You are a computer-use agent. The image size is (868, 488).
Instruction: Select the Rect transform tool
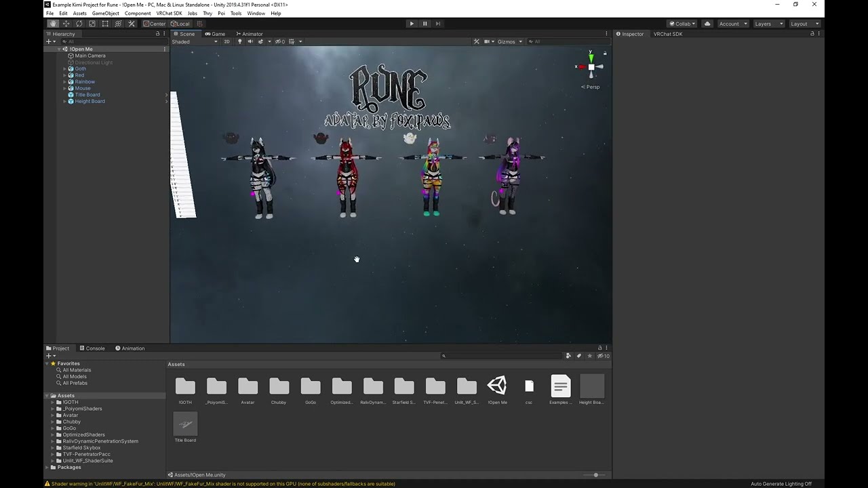click(105, 24)
